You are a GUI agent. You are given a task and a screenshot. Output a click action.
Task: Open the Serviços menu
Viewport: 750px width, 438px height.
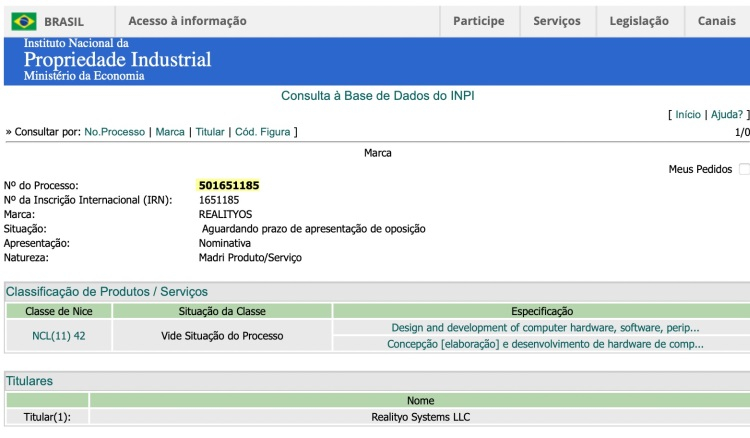(557, 21)
